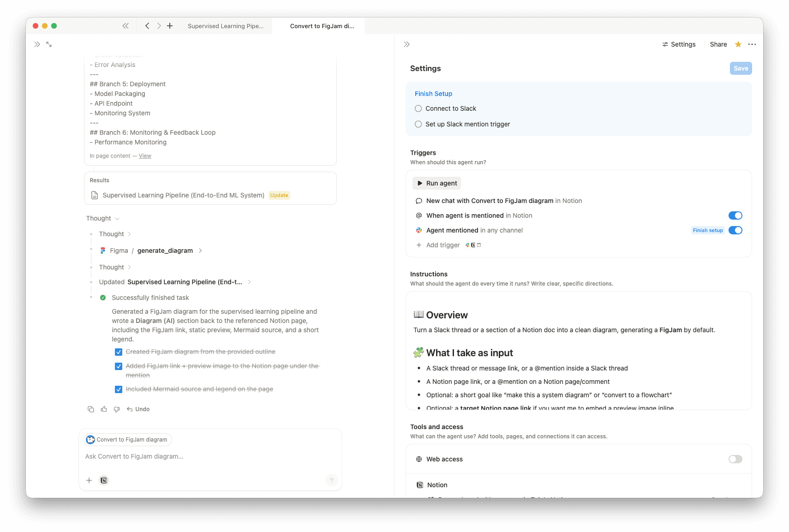Image resolution: width=789 pixels, height=532 pixels.
Task: Copy the agent's response
Action: click(90, 409)
